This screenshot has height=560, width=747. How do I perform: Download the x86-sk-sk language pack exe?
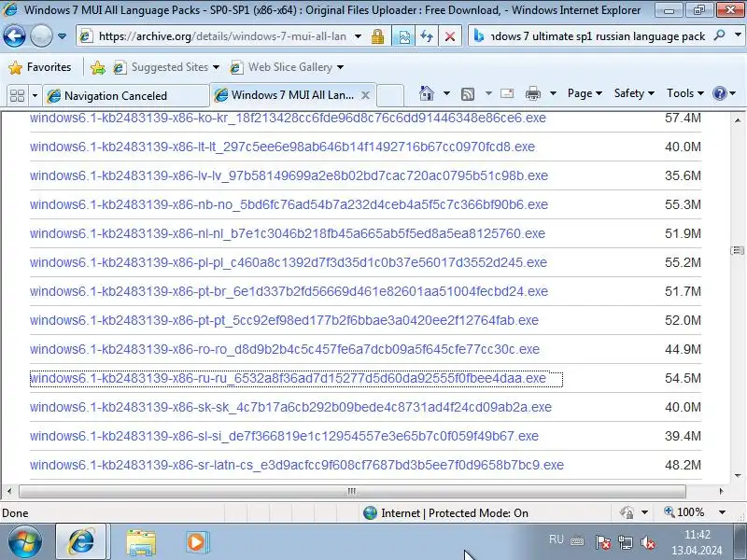click(290, 407)
